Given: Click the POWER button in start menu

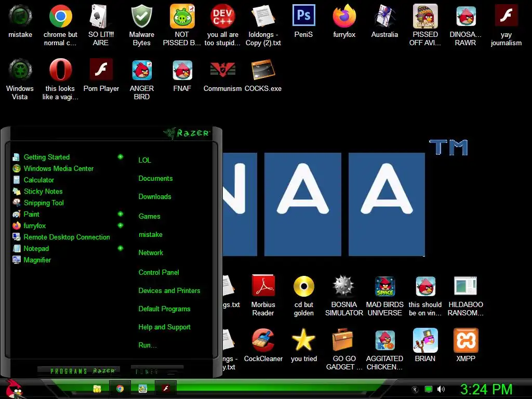Looking at the screenshot, I should click(157, 371).
